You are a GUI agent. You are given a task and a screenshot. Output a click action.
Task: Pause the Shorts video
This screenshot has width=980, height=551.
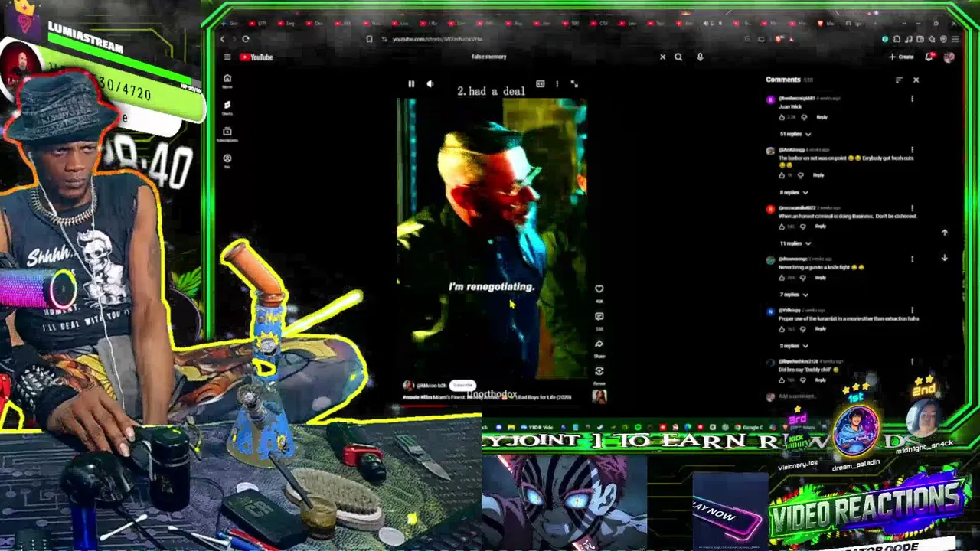411,84
